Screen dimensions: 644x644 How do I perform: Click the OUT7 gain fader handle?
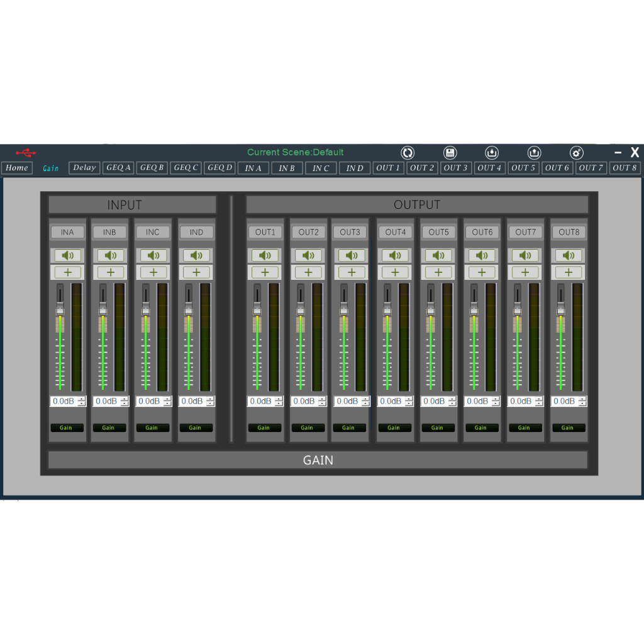point(517,309)
